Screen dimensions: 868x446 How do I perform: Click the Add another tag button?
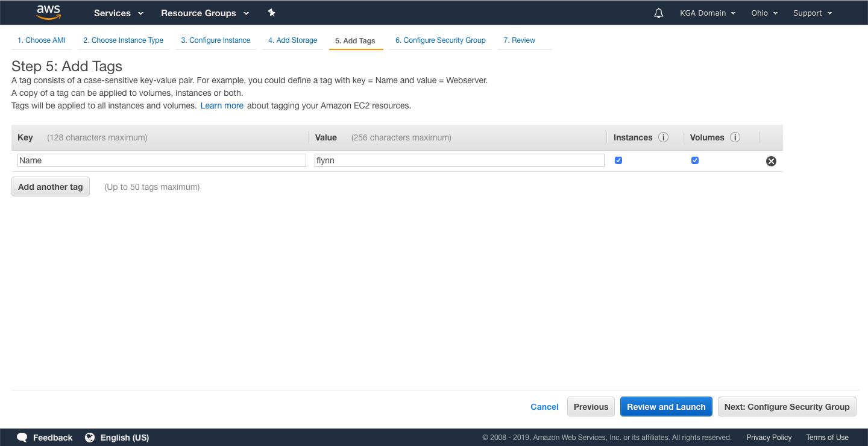(51, 187)
